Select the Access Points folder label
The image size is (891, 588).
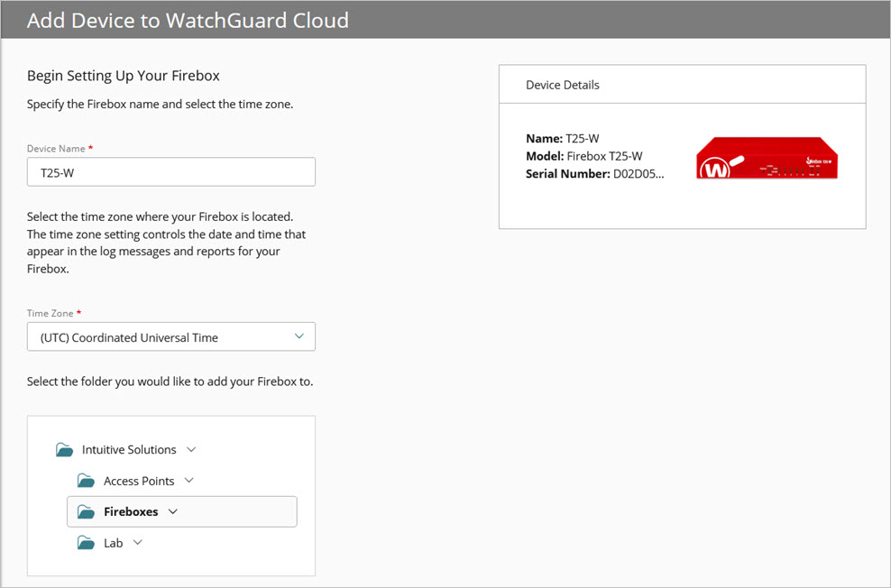pyautogui.click(x=139, y=482)
